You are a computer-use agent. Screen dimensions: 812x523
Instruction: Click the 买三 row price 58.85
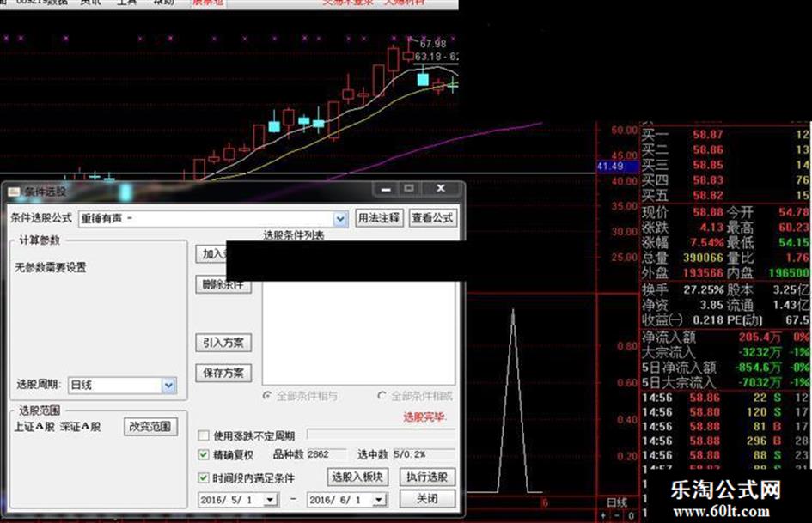(708, 165)
